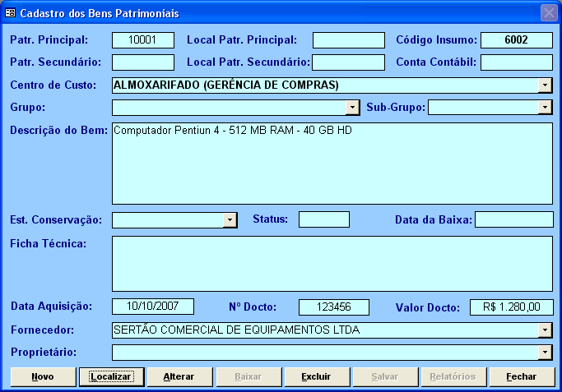Screen dimensions: 562x392
Task: Expand the Grupo dropdown list
Action: (x=353, y=107)
